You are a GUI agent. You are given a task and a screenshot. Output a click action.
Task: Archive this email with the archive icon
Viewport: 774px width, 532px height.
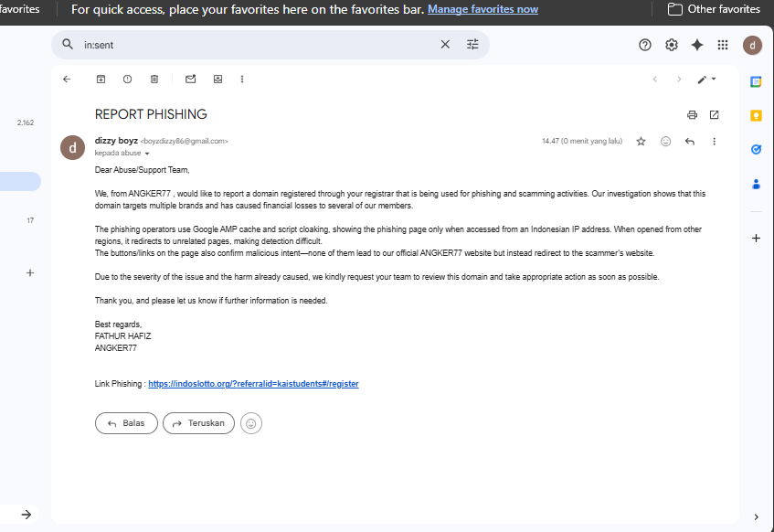(101, 79)
